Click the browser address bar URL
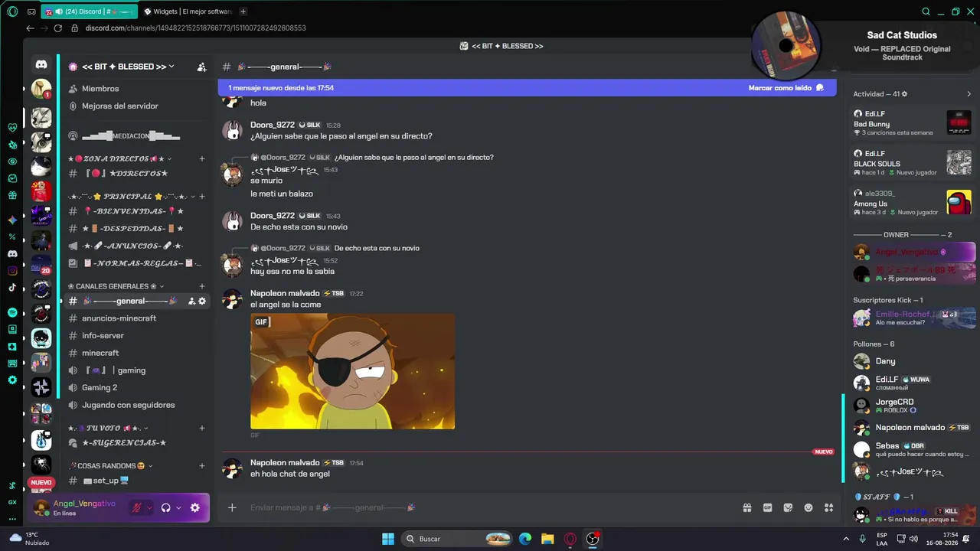980x551 pixels. coord(196,28)
